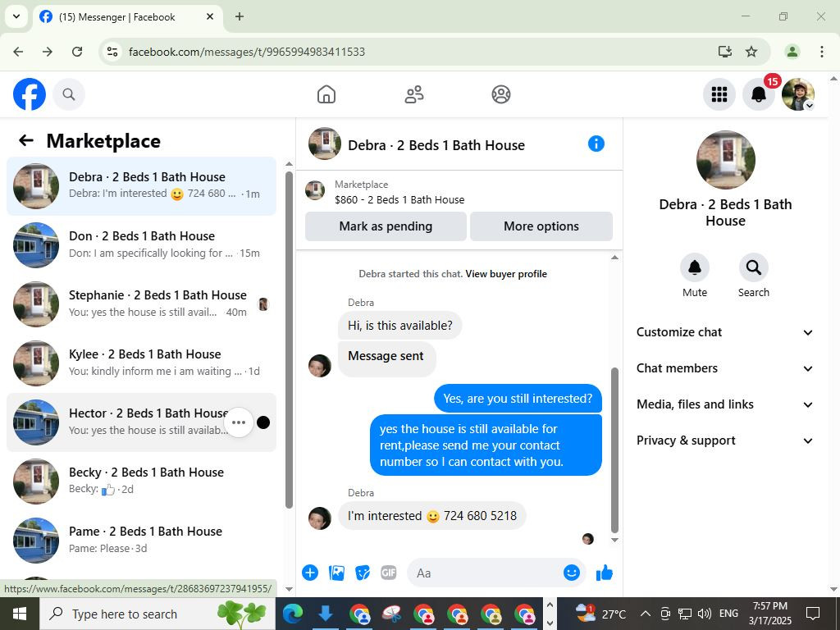View site information icon in address bar
The width and height of the screenshot is (840, 630).
112,52
